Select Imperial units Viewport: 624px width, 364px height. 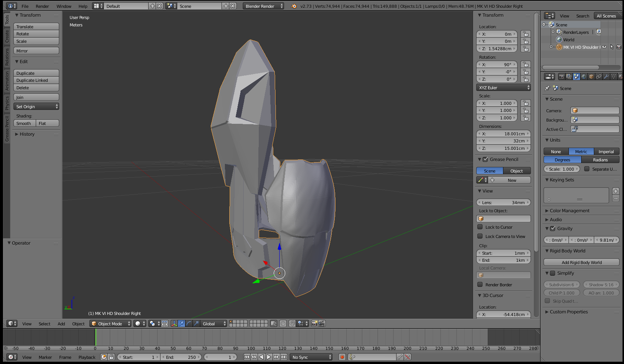pos(607,152)
